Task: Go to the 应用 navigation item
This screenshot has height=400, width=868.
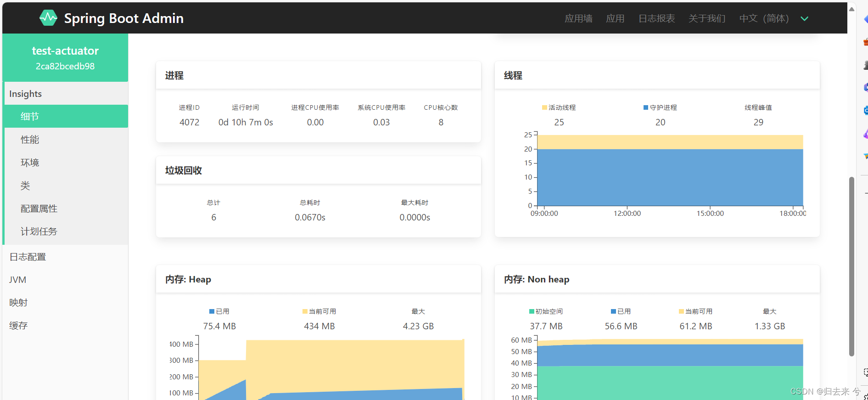Action: click(615, 18)
